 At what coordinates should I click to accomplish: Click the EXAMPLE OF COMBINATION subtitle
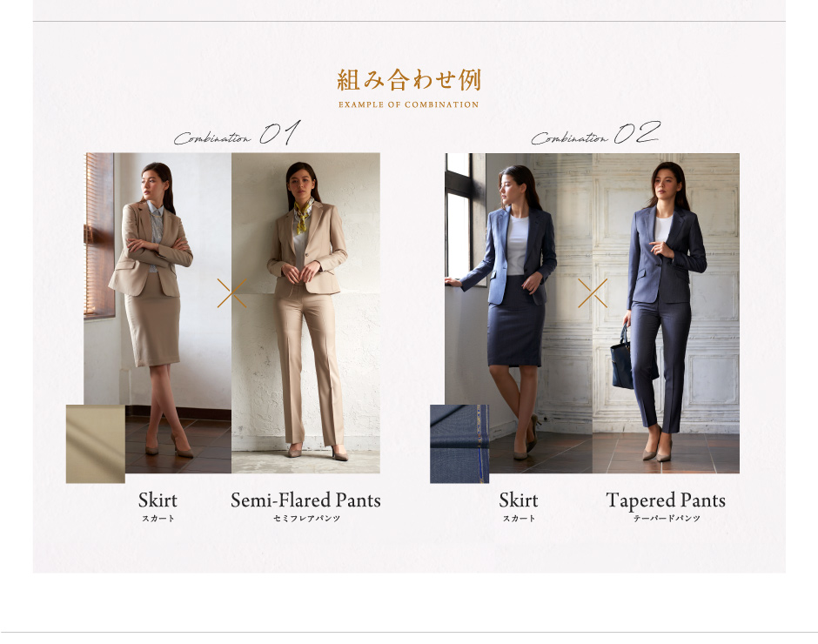[x=408, y=104]
